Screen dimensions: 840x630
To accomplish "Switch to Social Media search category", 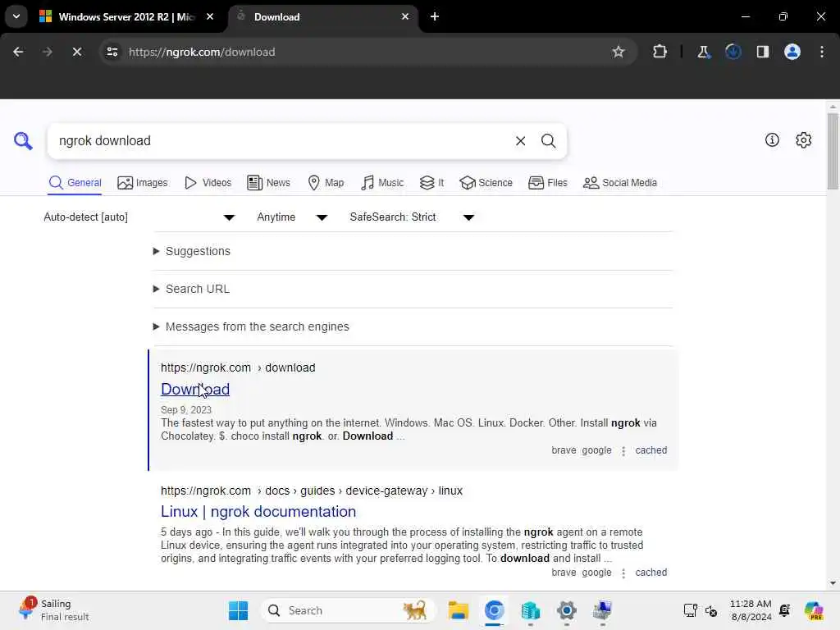I will [x=620, y=183].
